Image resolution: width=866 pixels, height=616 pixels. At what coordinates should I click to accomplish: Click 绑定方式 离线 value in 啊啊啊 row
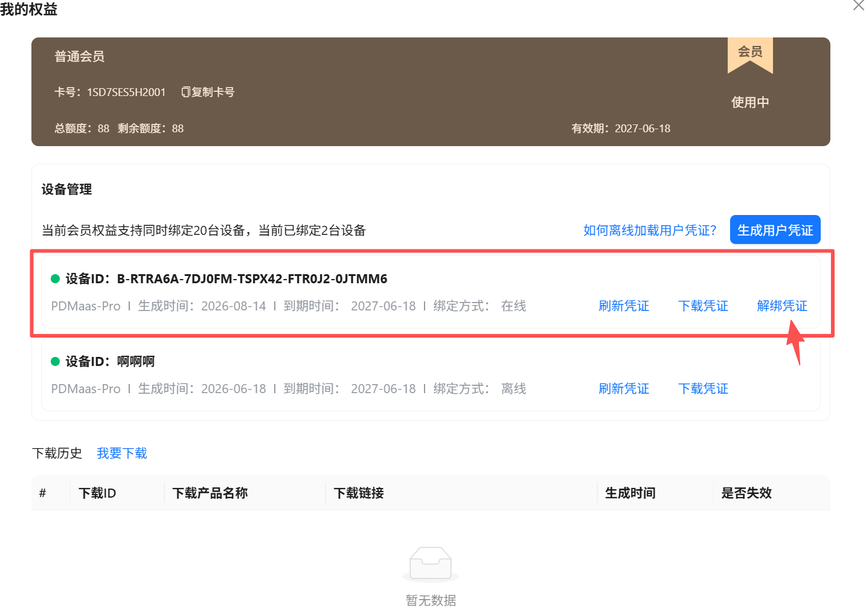tap(513, 388)
